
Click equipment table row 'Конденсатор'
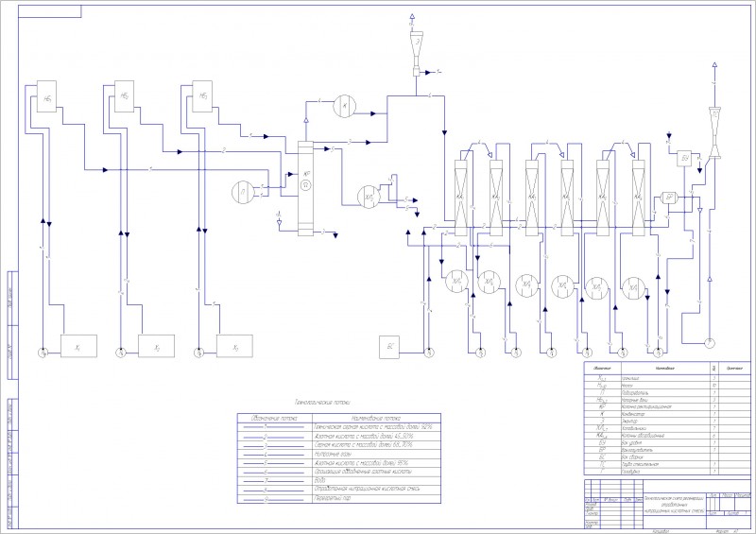[667, 414]
